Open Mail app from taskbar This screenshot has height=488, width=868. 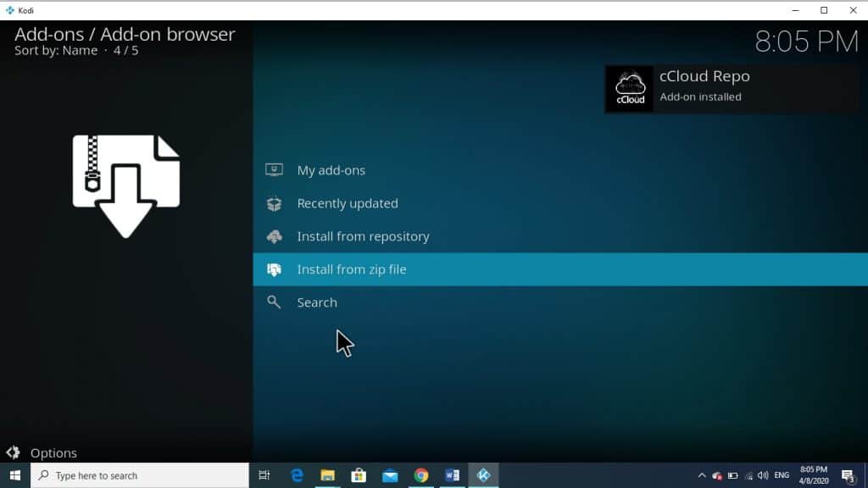pos(390,475)
